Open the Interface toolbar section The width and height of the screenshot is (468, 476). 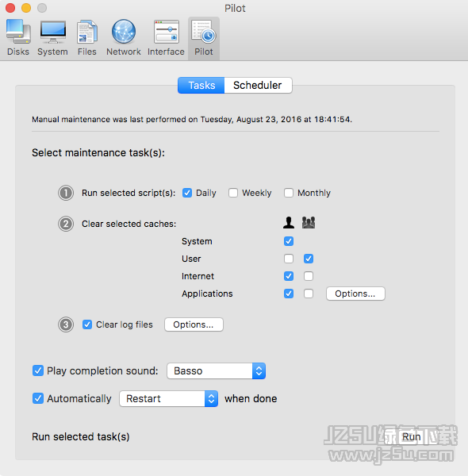[166, 38]
